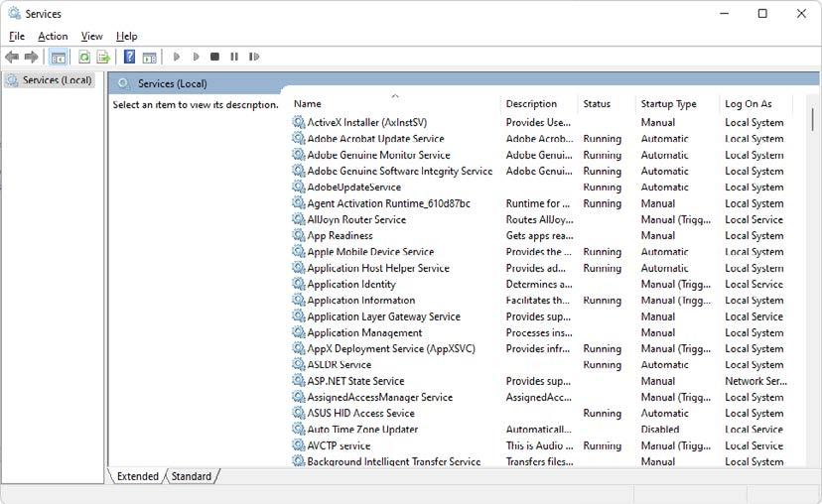Sort by the Startup Type column header

[677, 104]
